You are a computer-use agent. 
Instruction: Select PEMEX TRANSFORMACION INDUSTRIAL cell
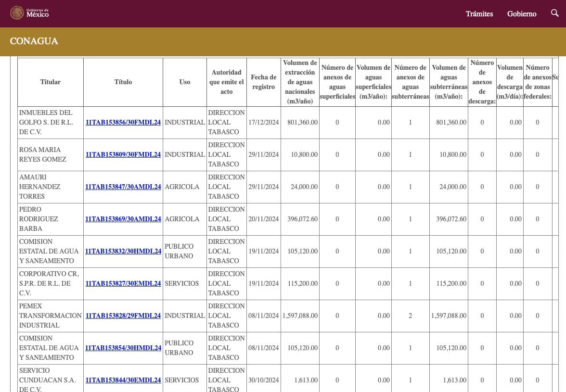pos(51,316)
